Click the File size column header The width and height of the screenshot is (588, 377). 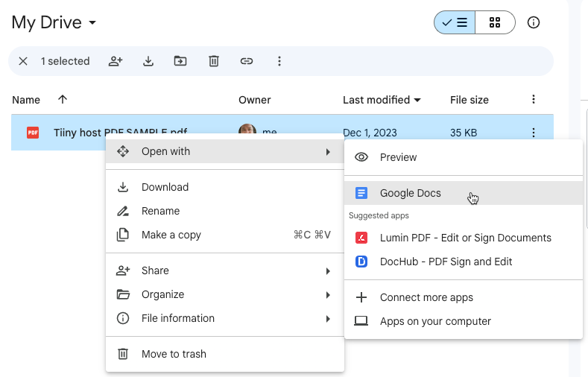click(469, 100)
